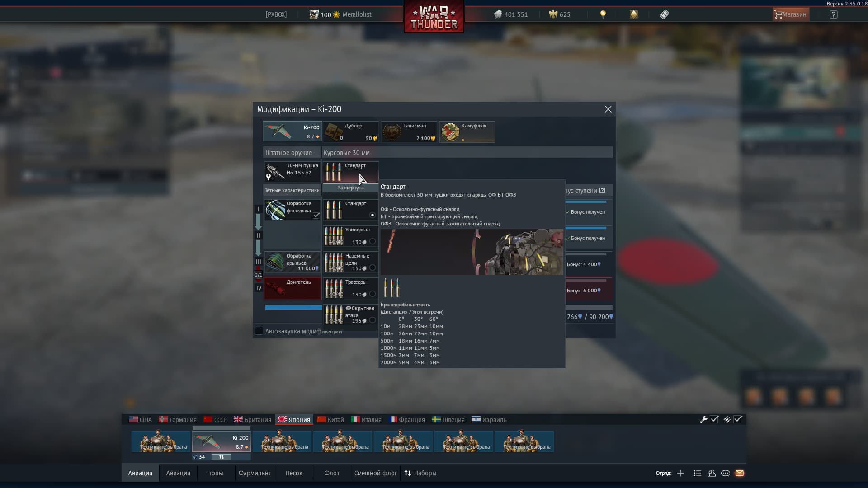868x488 pixels.
Task: Switch to the США country tab
Action: click(140, 420)
